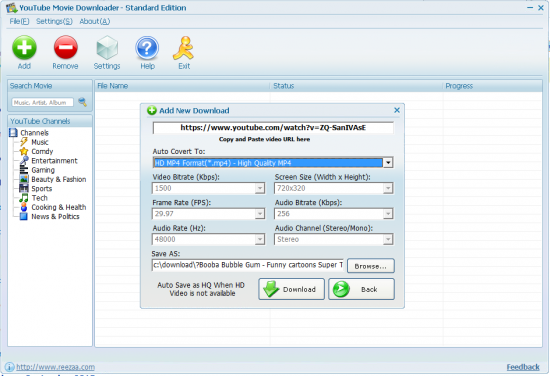The width and height of the screenshot is (550, 376).
Task: Click the search magnifier icon
Action: [x=82, y=102]
